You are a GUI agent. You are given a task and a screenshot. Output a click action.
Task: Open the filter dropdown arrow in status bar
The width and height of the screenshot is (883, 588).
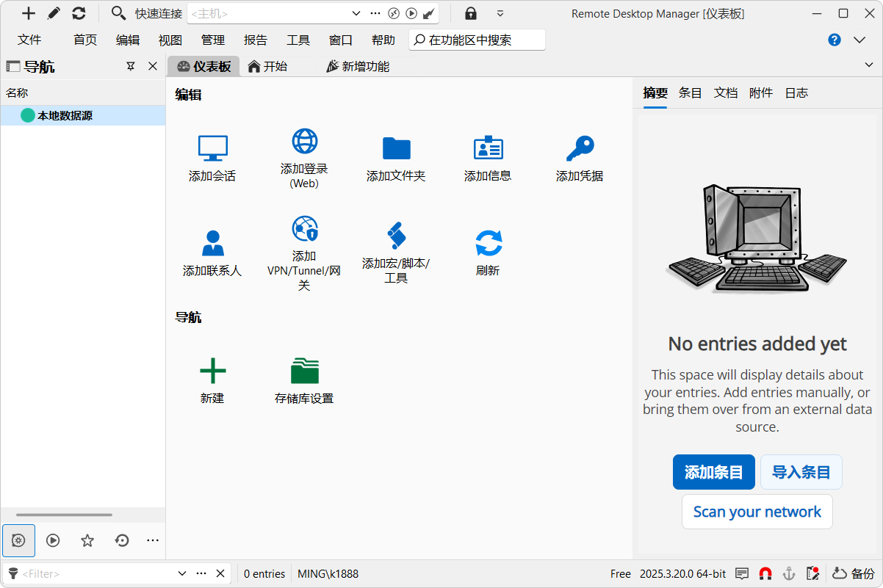point(182,573)
